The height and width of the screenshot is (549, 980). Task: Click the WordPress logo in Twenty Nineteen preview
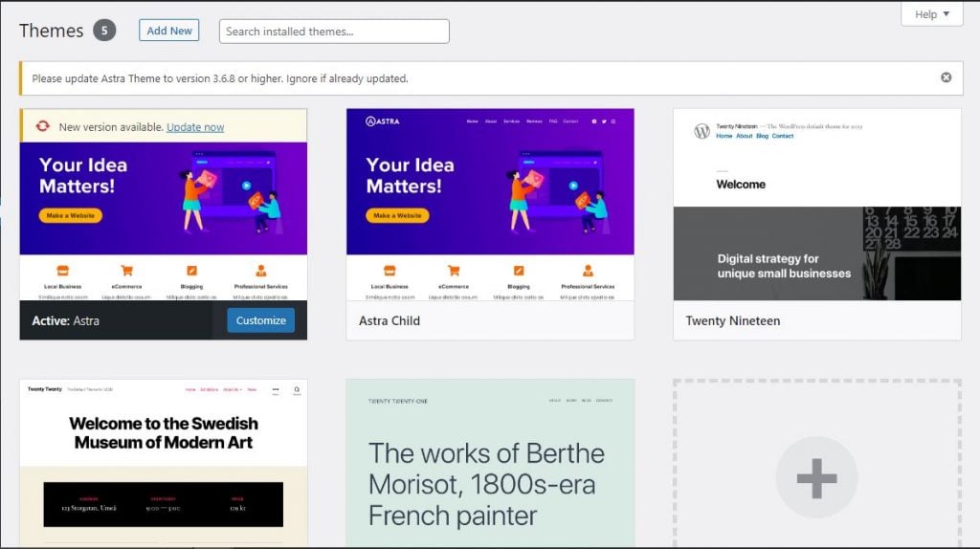tap(702, 131)
